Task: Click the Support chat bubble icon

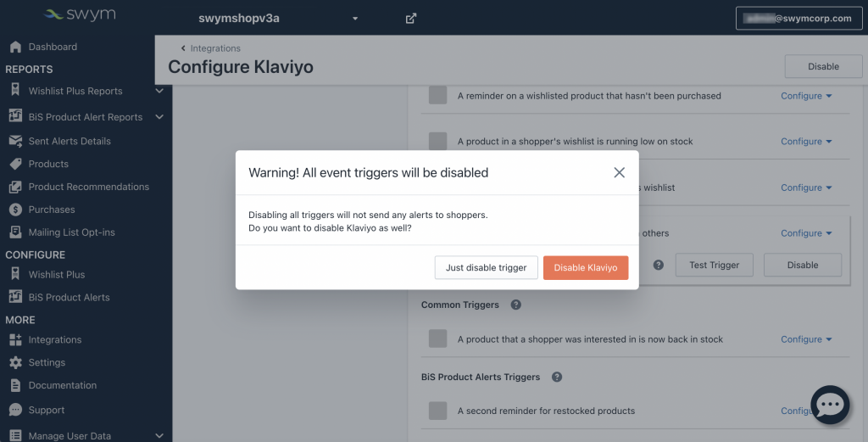Action: (15, 410)
